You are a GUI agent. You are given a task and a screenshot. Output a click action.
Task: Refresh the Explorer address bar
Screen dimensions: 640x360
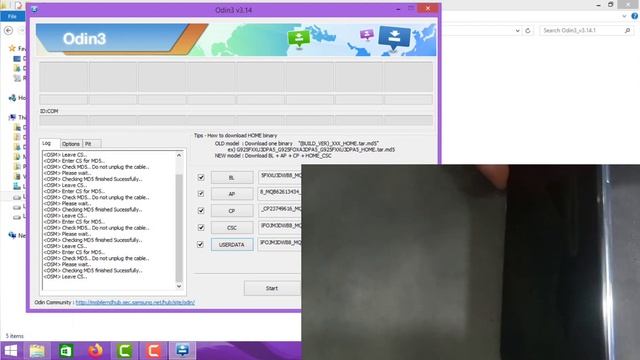528,31
